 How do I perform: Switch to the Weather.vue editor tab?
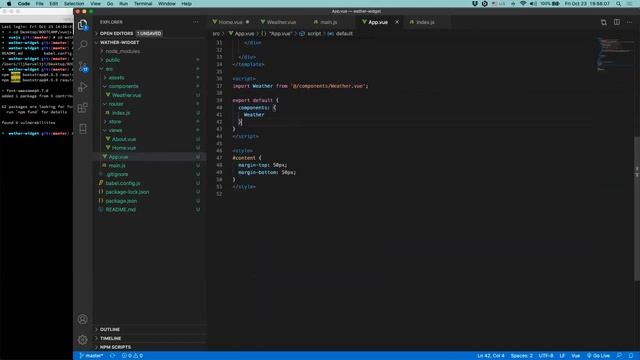[281, 22]
